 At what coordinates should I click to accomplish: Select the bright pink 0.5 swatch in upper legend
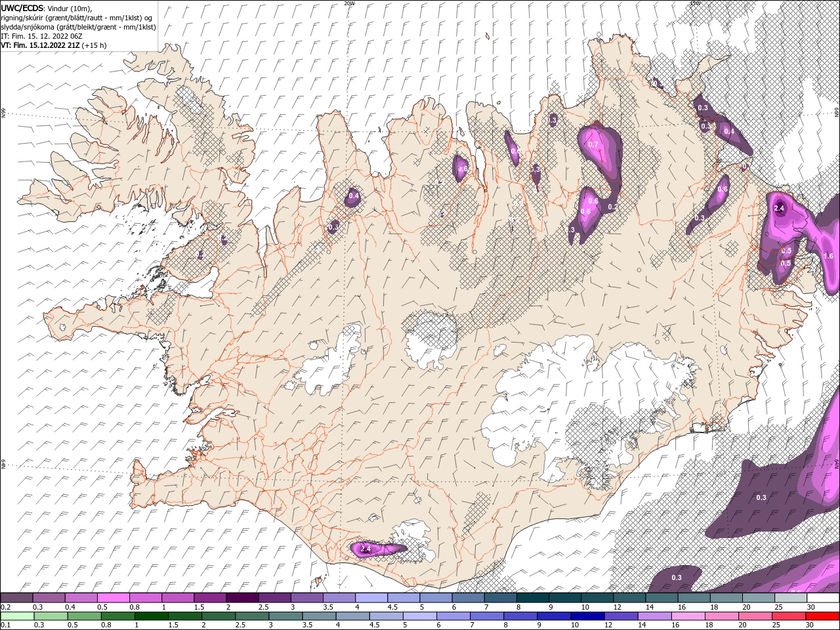pyautogui.click(x=113, y=598)
